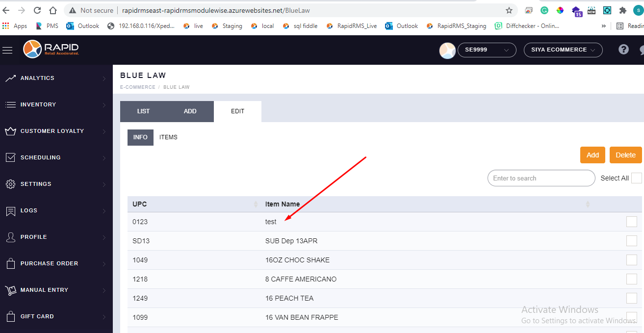The height and width of the screenshot is (333, 644).
Task: Click the Enter to search field
Action: (x=541, y=178)
